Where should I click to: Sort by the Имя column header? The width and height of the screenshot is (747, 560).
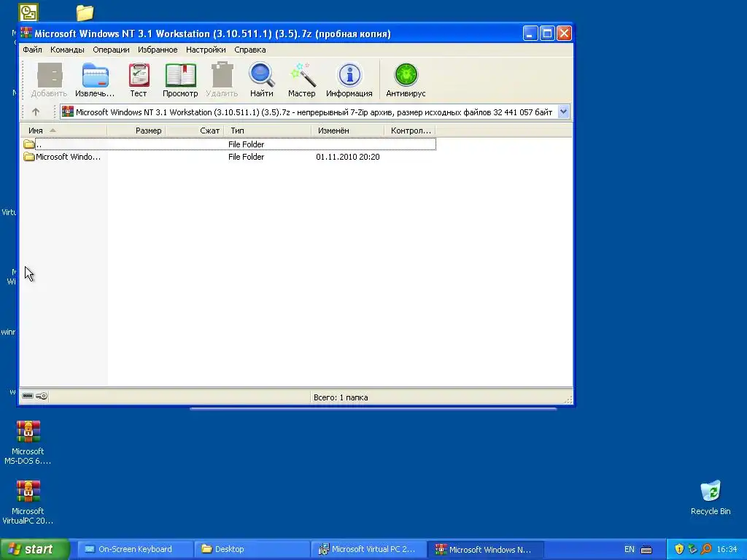tap(63, 131)
